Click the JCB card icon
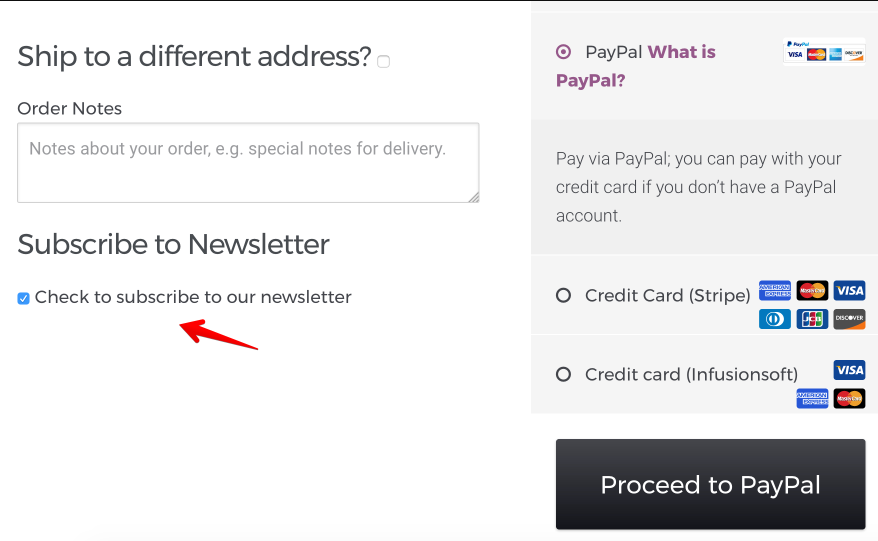The height and width of the screenshot is (541, 878). coord(812,319)
